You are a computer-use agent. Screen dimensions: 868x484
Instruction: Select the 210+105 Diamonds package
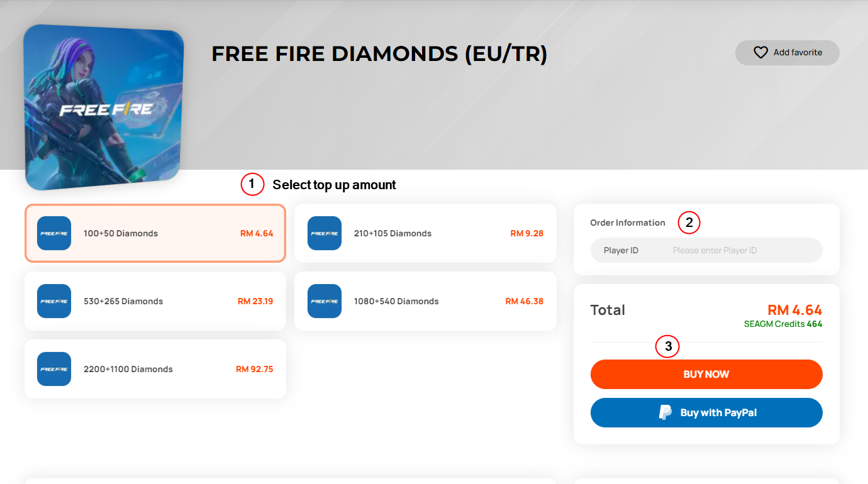click(x=425, y=233)
